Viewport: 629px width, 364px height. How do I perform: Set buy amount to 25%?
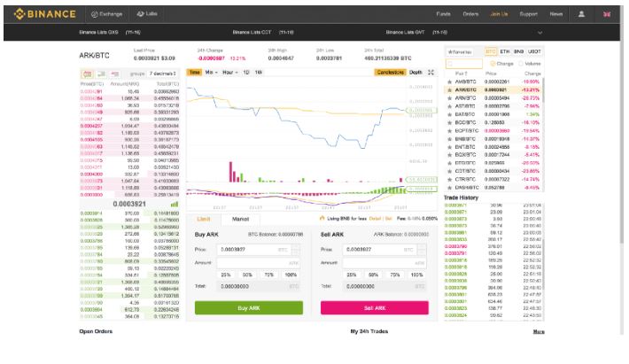click(226, 275)
